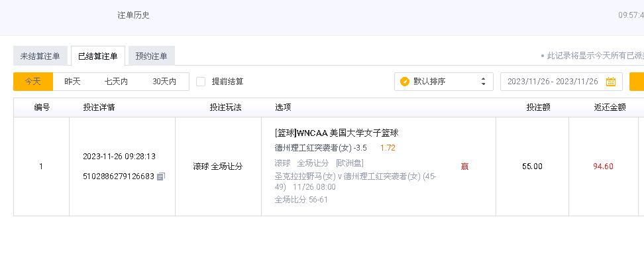The height and width of the screenshot is (276, 644).
Task: Select the 七天内 date filter
Action: coord(116,82)
